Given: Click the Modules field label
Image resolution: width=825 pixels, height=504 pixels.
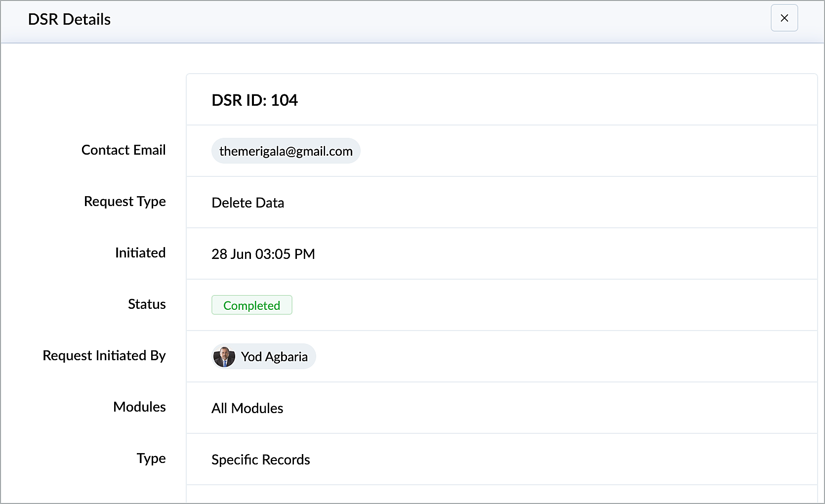Looking at the screenshot, I should (x=139, y=407).
